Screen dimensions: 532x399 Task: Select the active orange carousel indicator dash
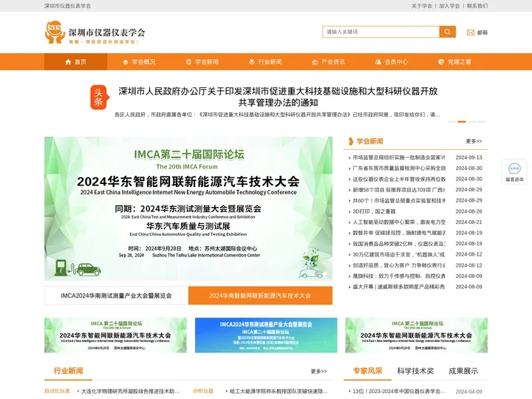[x=462, y=121]
